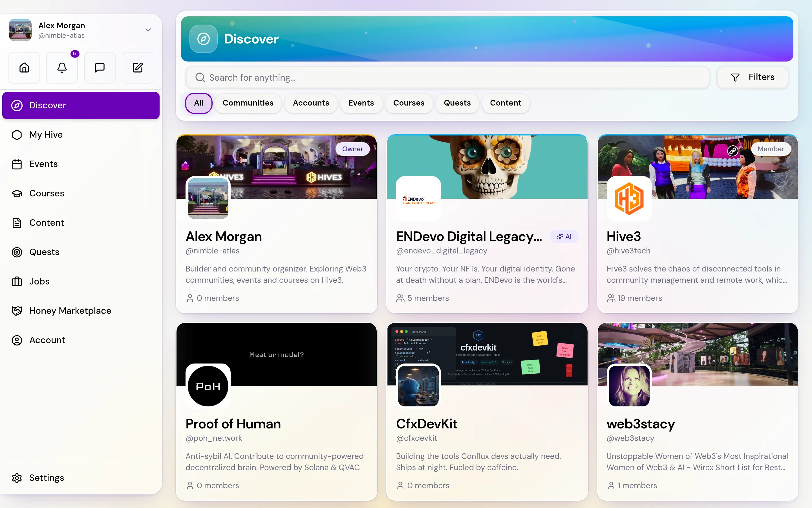
Task: Click the Account profile icon
Action: [17, 340]
